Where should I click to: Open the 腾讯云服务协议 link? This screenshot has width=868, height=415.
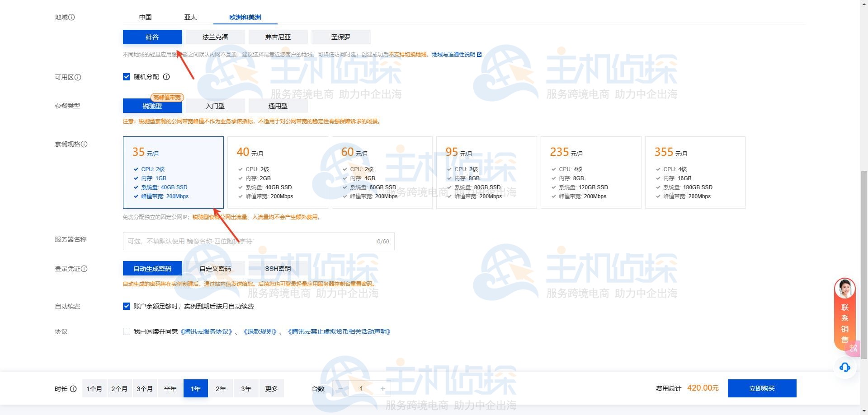[x=207, y=331]
